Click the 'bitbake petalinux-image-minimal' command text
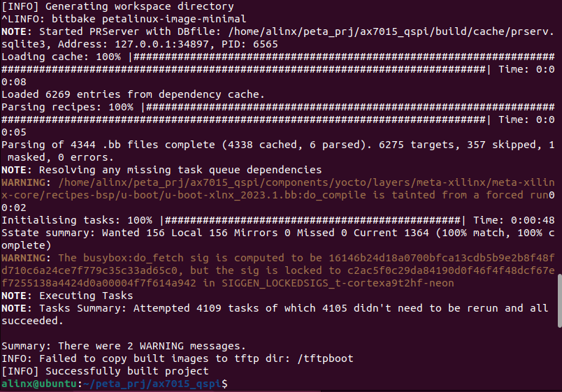This screenshot has width=562, height=392. point(149,19)
